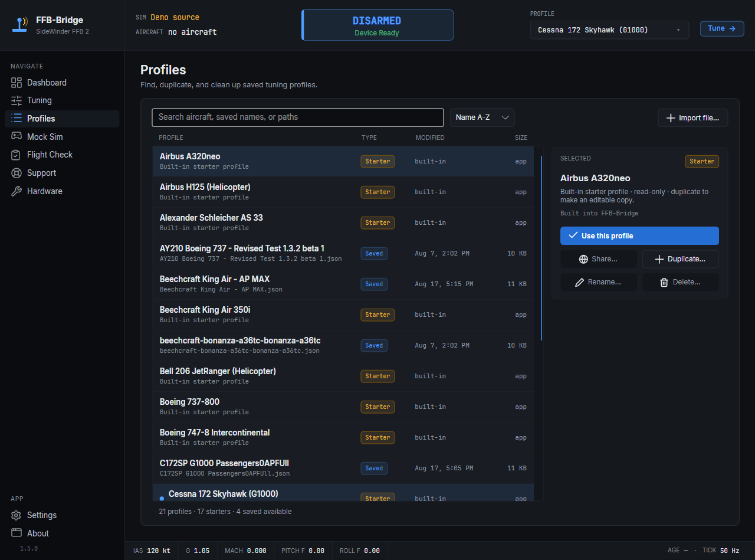Select the Boeing 737-800 profile
The height and width of the screenshot is (560, 755).
(x=343, y=407)
